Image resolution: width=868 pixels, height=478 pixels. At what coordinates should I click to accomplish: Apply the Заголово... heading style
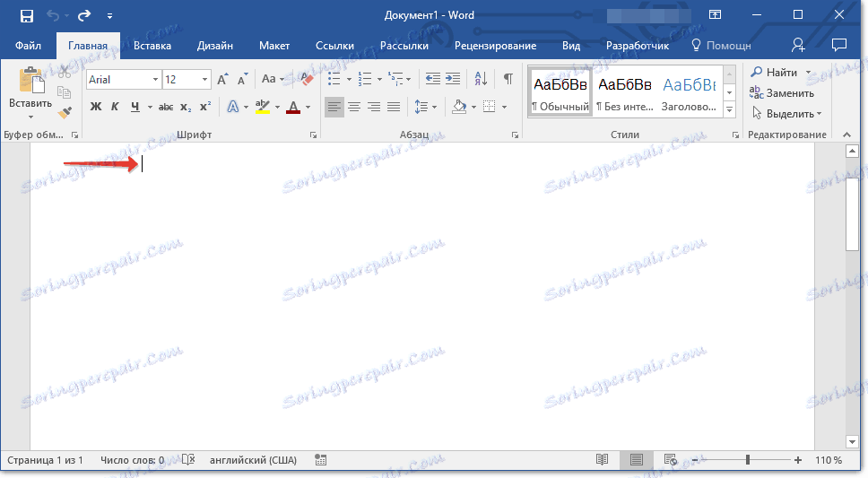coord(690,92)
